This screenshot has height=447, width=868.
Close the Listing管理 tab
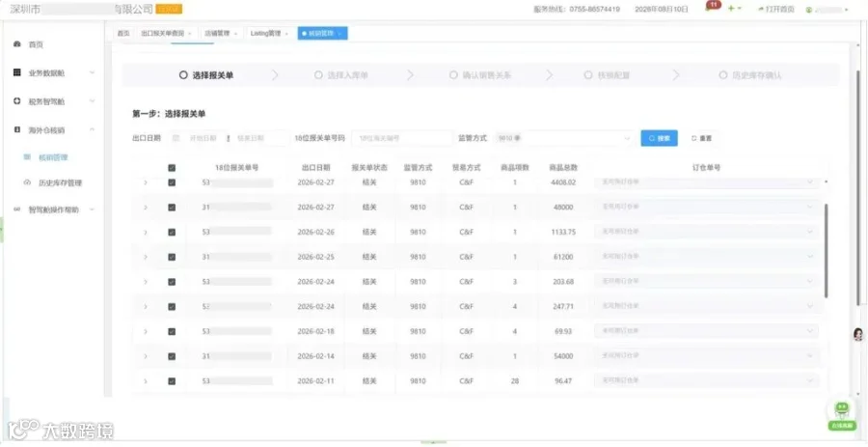286,34
